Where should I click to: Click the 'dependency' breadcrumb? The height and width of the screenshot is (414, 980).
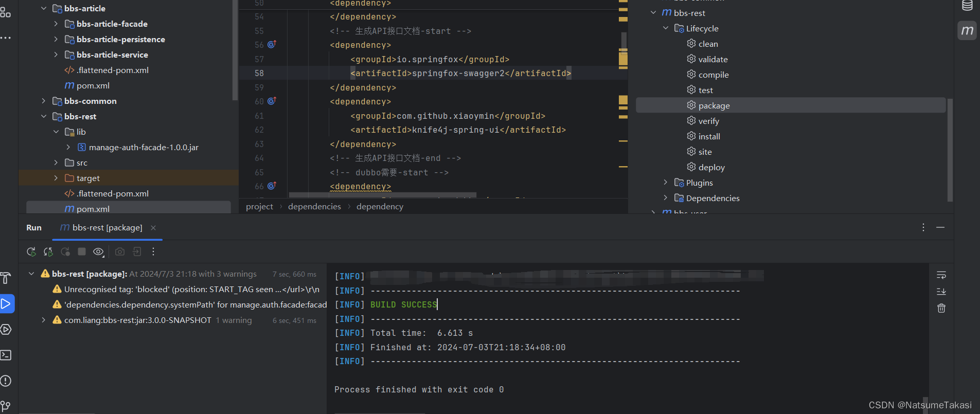pos(380,206)
